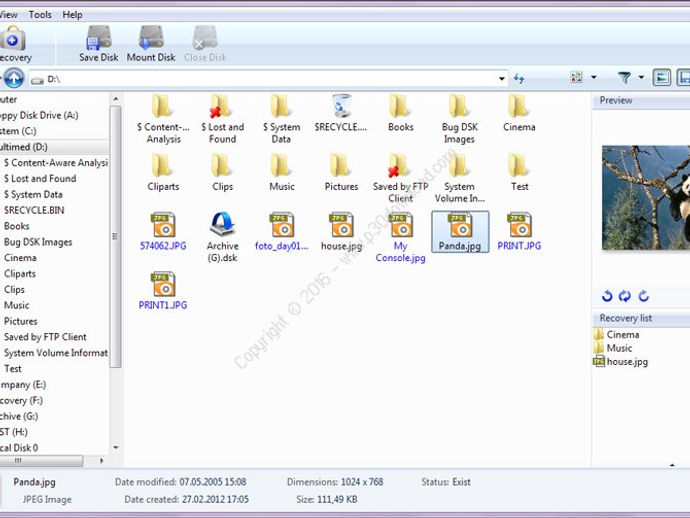The height and width of the screenshot is (518, 690).
Task: Open Cliparts in folder tree
Action: tap(20, 274)
